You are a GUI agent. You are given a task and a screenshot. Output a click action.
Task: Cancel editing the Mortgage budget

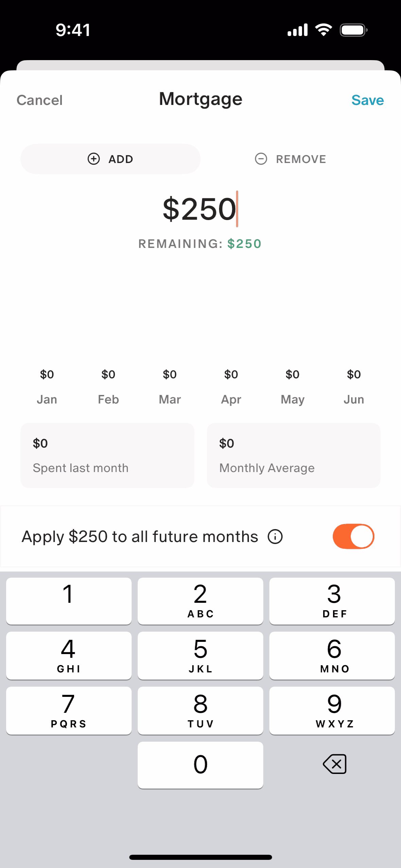point(39,100)
